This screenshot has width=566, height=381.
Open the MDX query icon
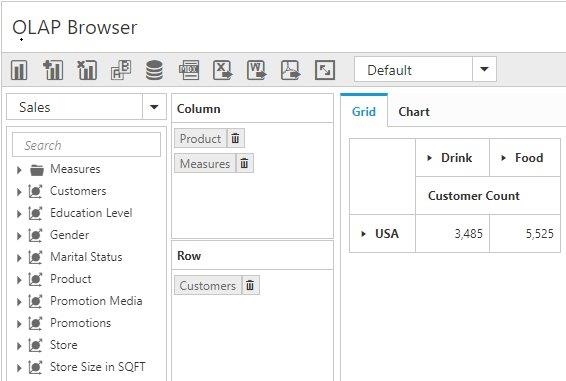point(189,70)
